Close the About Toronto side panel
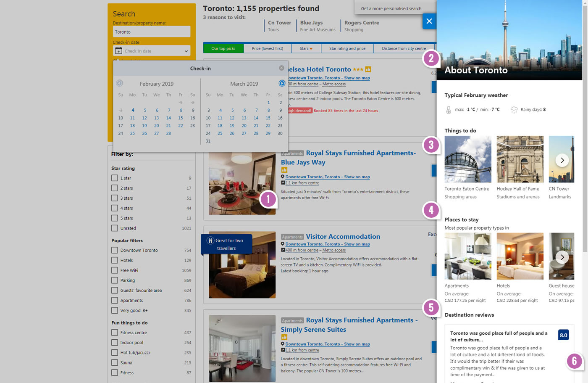 429,21
